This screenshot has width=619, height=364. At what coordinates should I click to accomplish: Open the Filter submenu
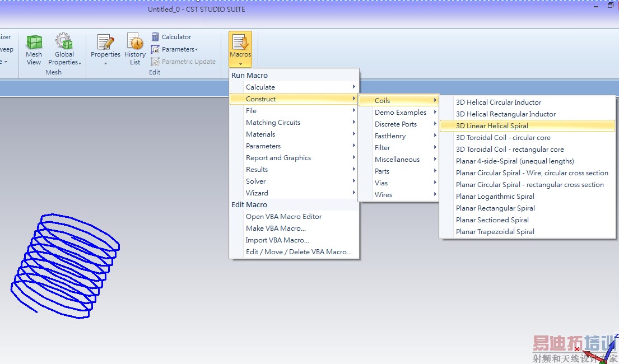[399, 148]
